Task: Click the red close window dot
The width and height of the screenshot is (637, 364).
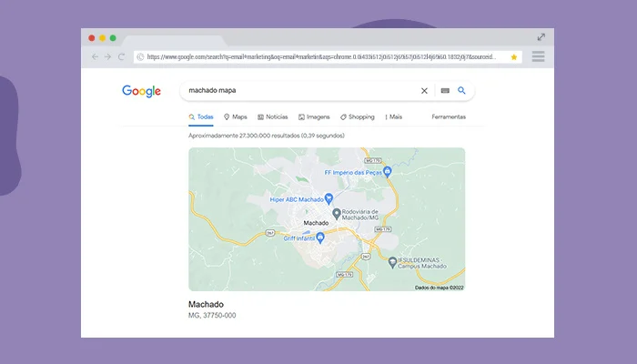Action: pos(92,38)
